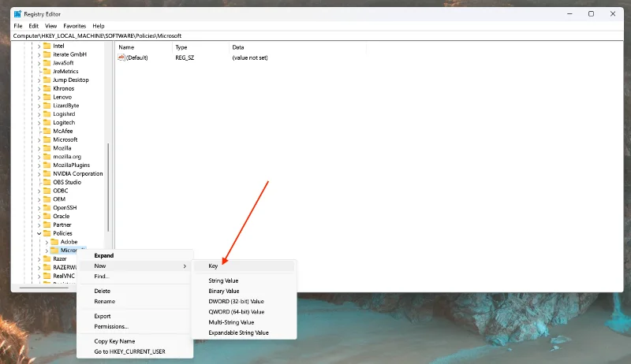The width and height of the screenshot is (631, 364).
Task: Expand the Microsoft key under SOFTWARE
Action: tap(39, 139)
